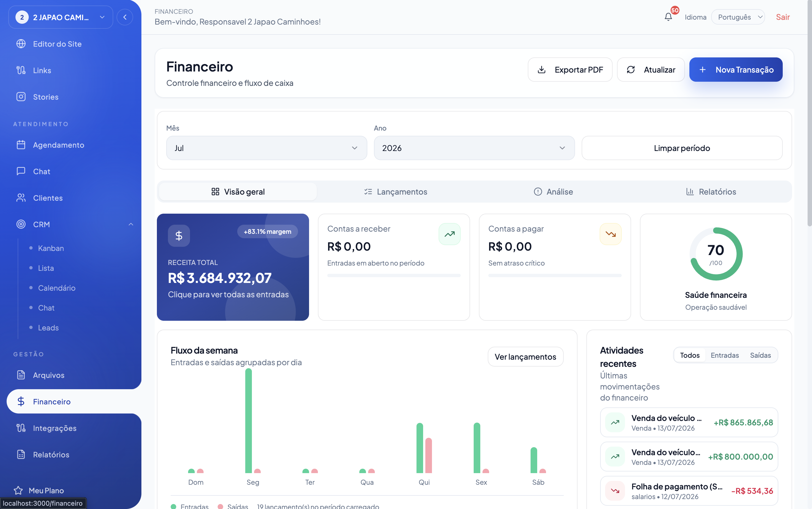Screen dimensions: 812x509
Task: Switch to the Análise tab
Action: tap(553, 192)
